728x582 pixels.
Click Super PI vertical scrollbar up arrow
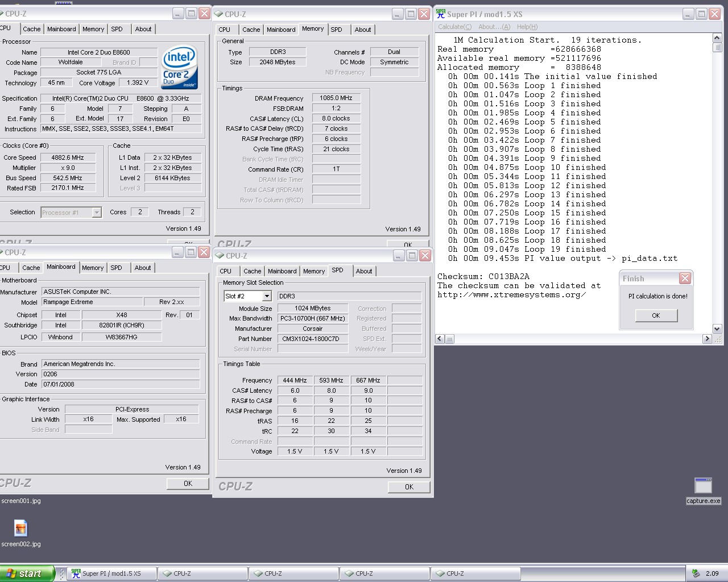[717, 38]
